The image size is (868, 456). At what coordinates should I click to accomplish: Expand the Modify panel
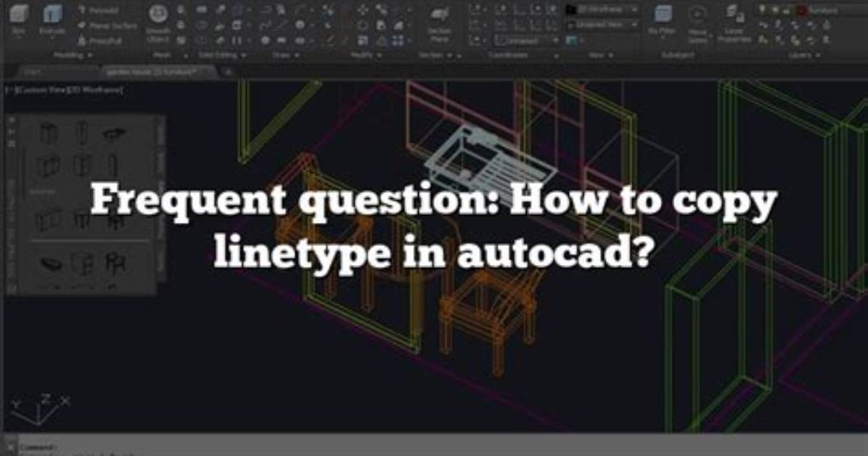366,55
